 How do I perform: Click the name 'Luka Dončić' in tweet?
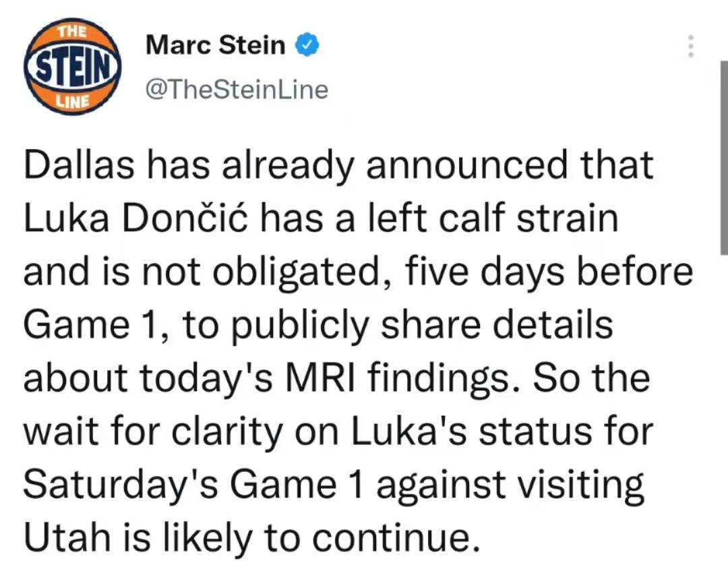coord(136,218)
